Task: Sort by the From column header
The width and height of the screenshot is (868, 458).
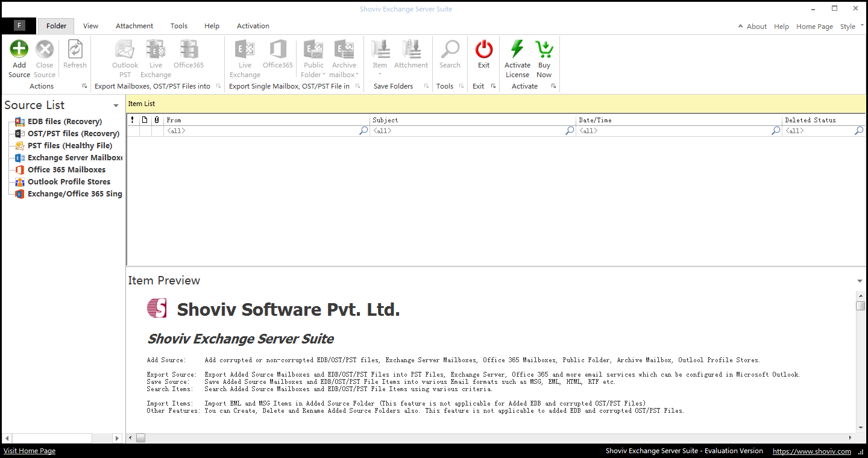Action: click(266, 120)
